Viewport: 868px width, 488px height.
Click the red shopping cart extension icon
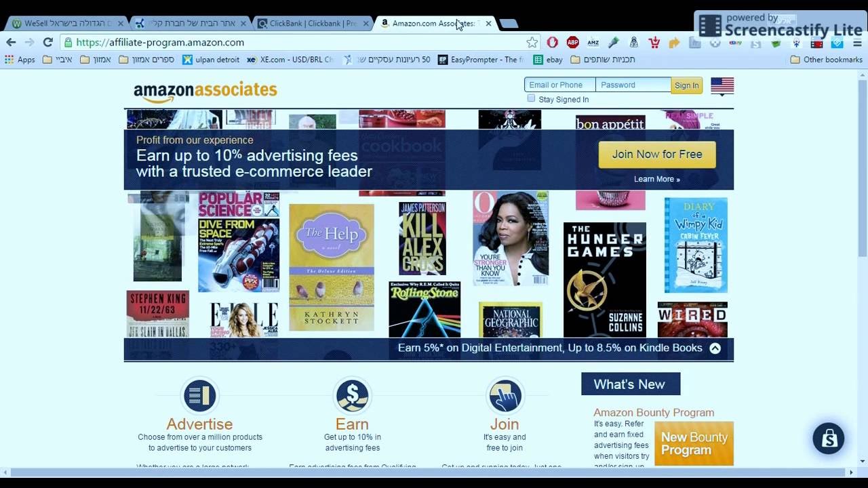click(x=654, y=42)
